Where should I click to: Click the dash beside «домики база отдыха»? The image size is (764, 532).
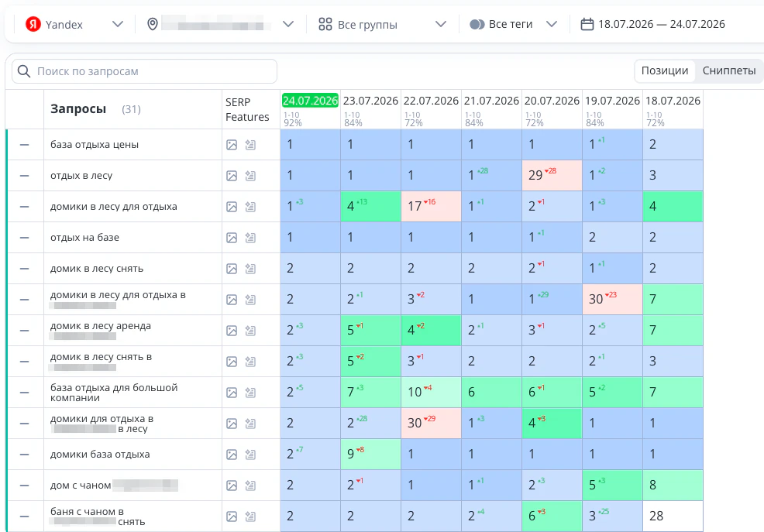pos(24,455)
